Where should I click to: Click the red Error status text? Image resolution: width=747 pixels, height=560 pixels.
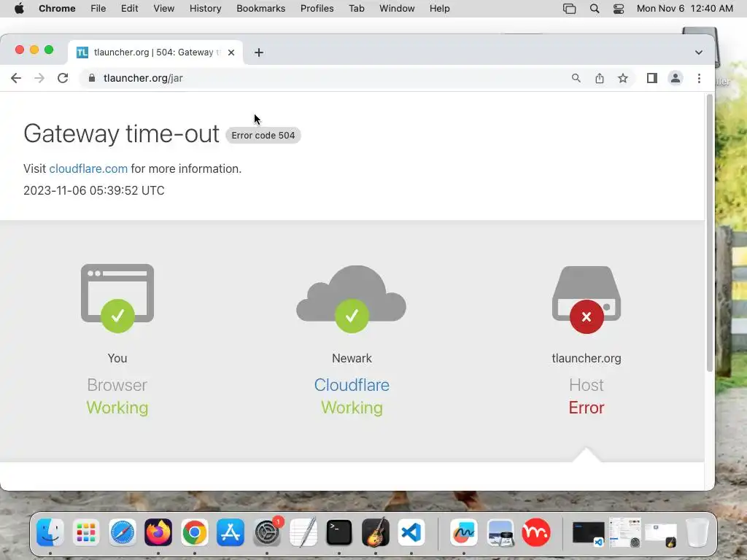pos(587,408)
